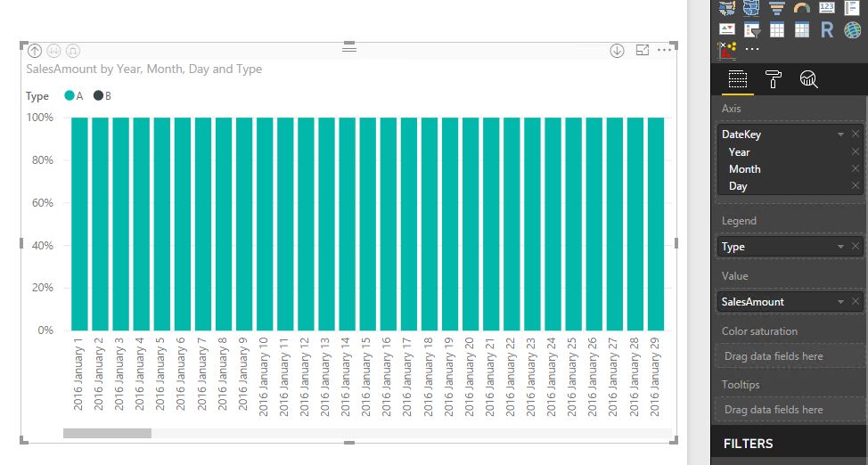Click the dark legend marker B
Image resolution: width=868 pixels, height=465 pixels.
point(99,96)
